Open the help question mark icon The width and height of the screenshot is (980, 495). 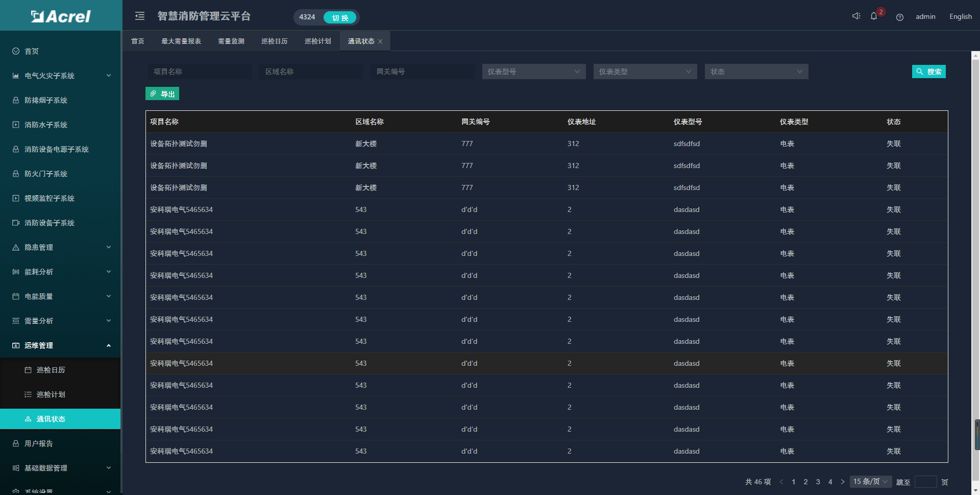coord(900,17)
